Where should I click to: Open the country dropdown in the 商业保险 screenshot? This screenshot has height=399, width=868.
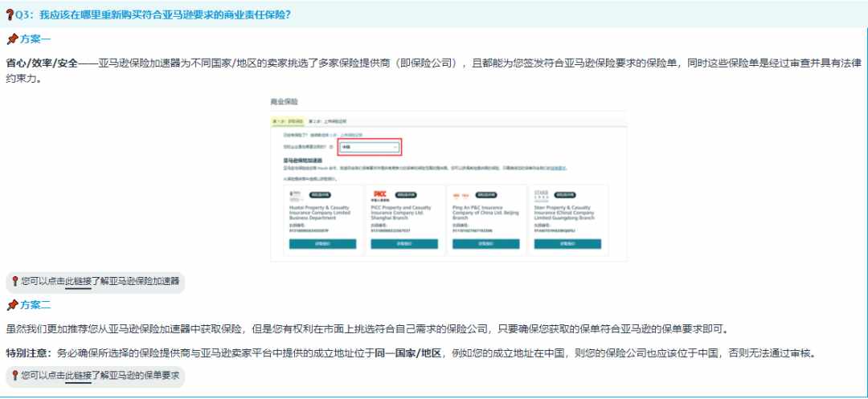[369, 147]
